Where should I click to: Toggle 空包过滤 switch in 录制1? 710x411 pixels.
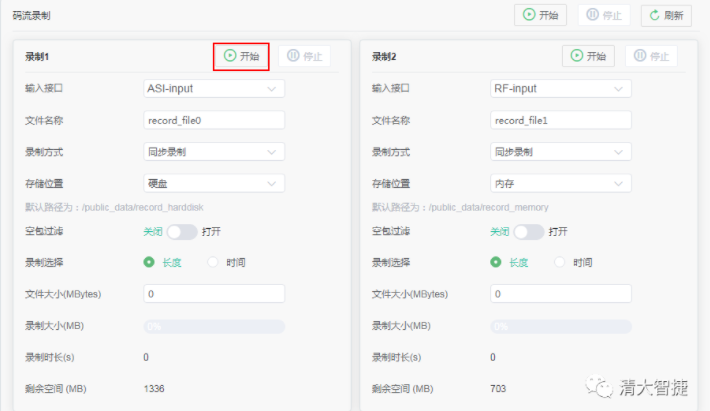pos(181,231)
